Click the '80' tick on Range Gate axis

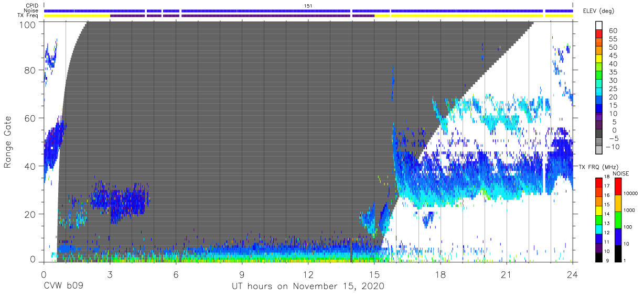[x=30, y=71]
